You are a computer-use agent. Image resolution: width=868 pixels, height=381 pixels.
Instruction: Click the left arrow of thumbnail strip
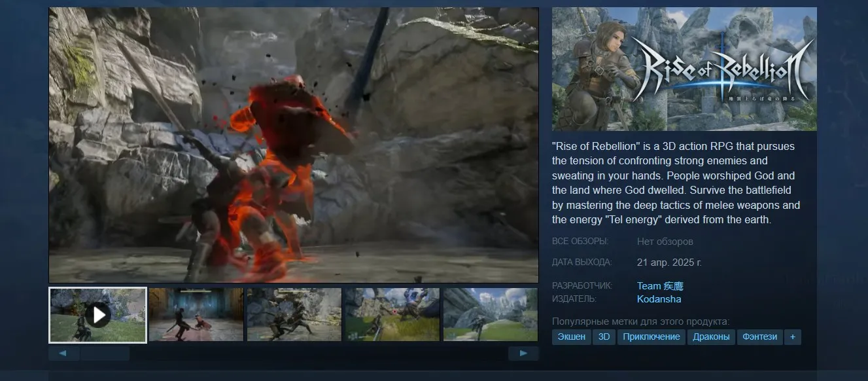pos(63,354)
